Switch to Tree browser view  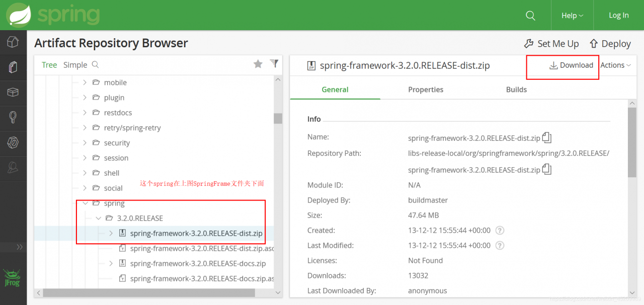coord(49,65)
